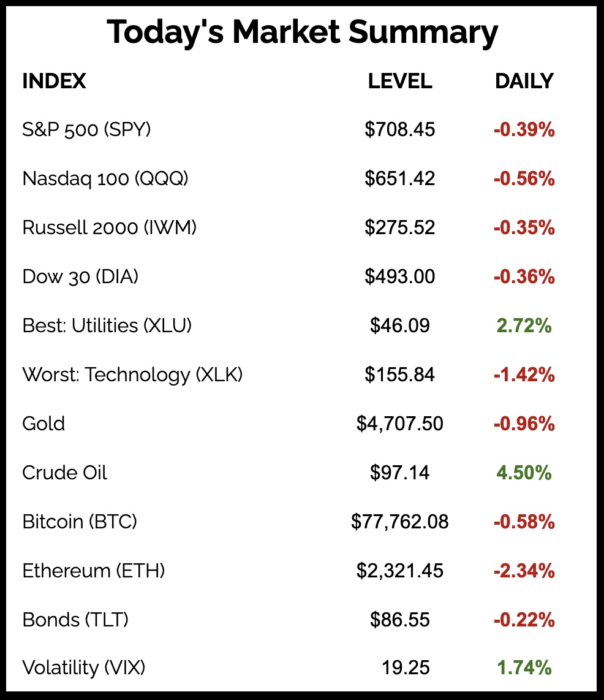Click the Volatility (VIX) label
This screenshot has height=700, width=604.
point(84,668)
